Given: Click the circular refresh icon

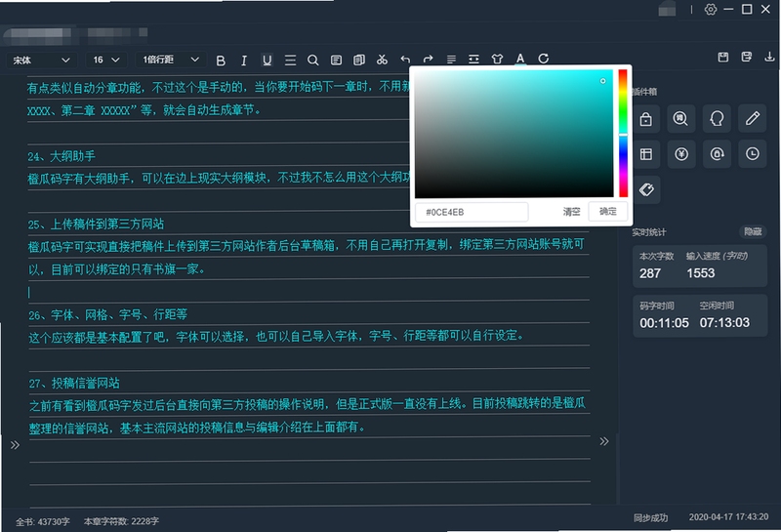Looking at the screenshot, I should tap(544, 59).
